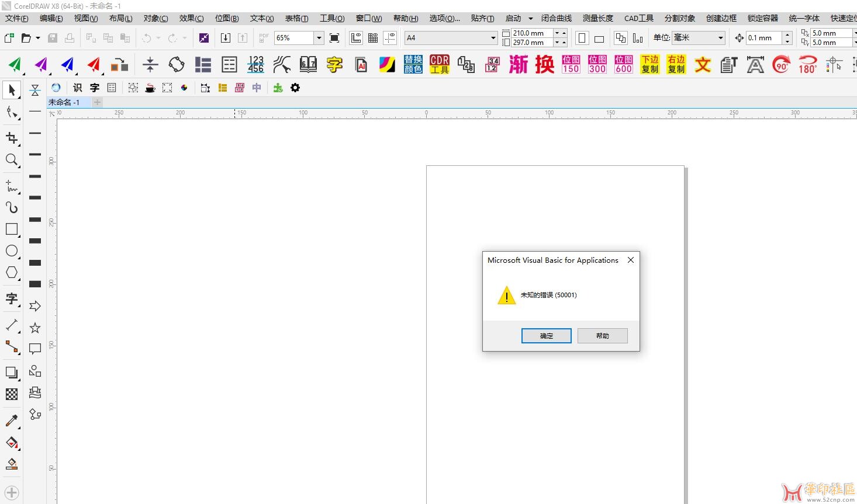This screenshot has width=857, height=504.
Task: Select the Pick (arrow) tool
Action: (x=12, y=90)
